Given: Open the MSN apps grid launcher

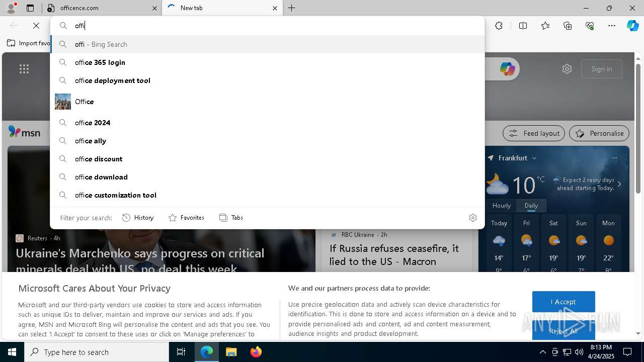Looking at the screenshot, I should [x=24, y=69].
